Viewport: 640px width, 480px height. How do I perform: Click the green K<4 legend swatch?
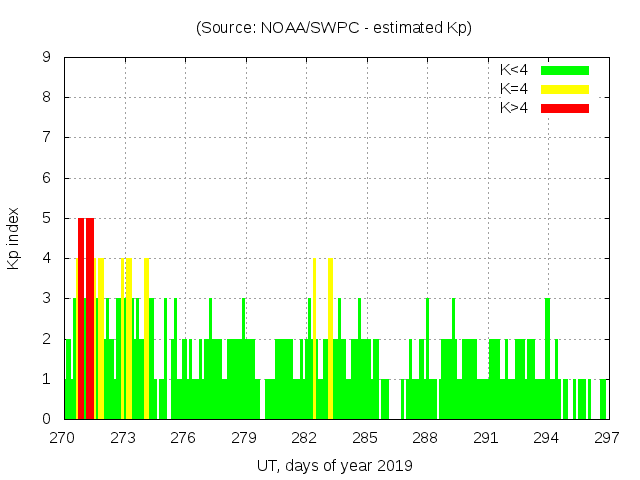coord(565,70)
